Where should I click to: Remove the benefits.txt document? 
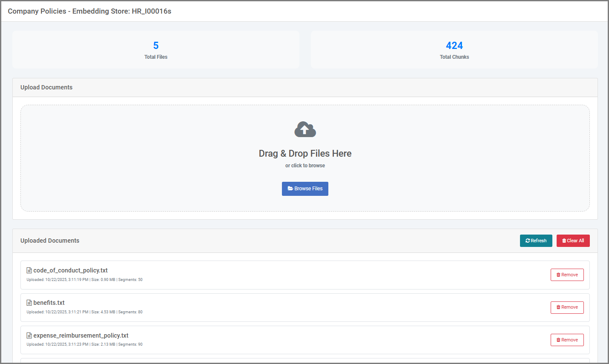coord(567,307)
